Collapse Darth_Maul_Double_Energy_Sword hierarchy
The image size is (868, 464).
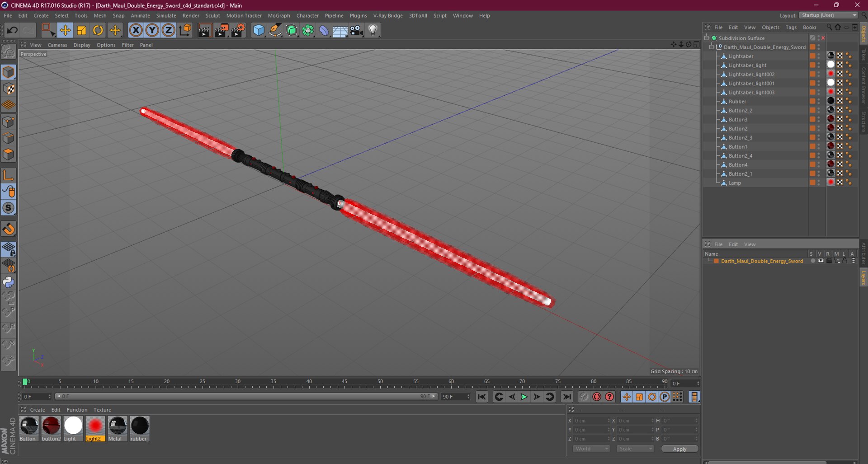[x=712, y=47]
